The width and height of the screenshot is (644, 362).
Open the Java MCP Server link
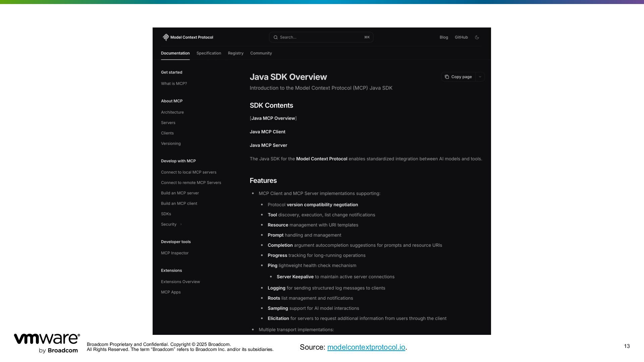click(x=268, y=145)
